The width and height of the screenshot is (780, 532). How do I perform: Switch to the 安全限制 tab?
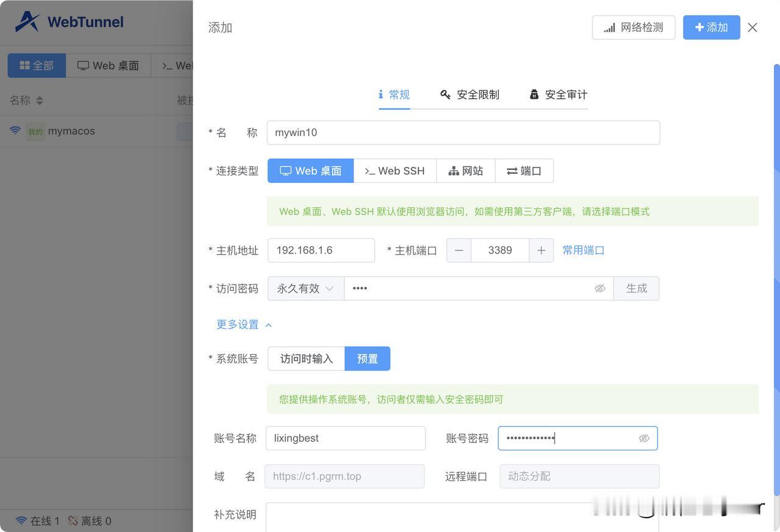(470, 94)
